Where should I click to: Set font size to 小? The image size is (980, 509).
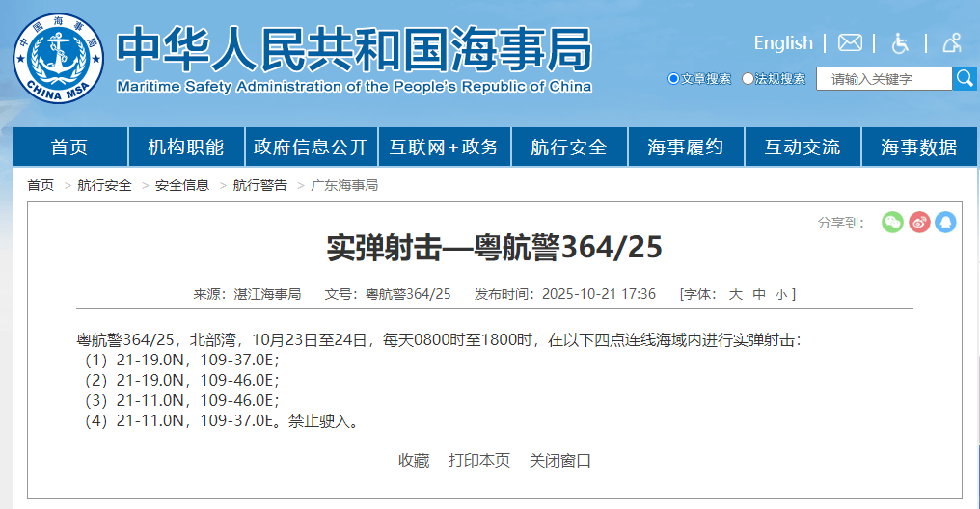point(780,294)
